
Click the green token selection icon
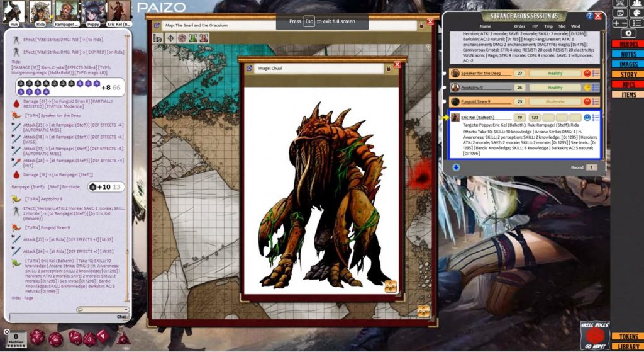(x=192, y=38)
